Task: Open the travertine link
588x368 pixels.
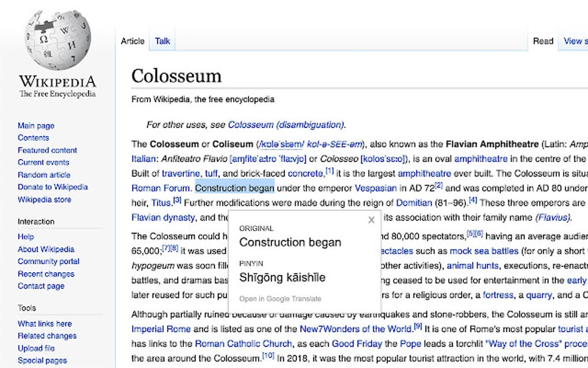Action: click(x=180, y=174)
